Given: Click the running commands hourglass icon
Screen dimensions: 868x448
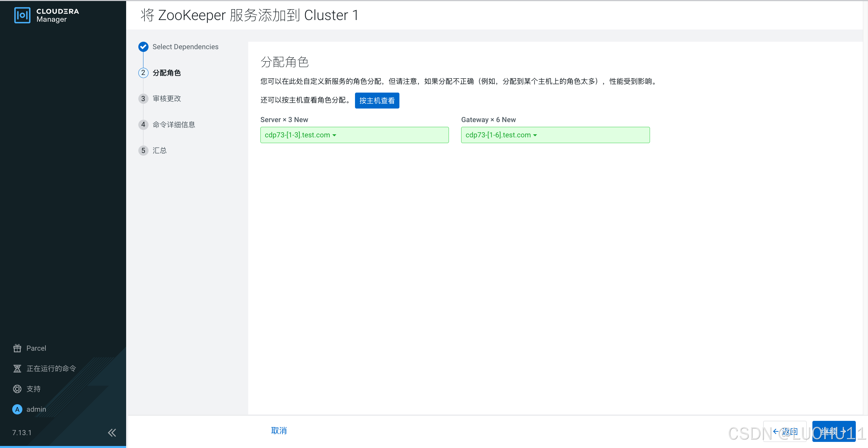Looking at the screenshot, I should tap(17, 369).
